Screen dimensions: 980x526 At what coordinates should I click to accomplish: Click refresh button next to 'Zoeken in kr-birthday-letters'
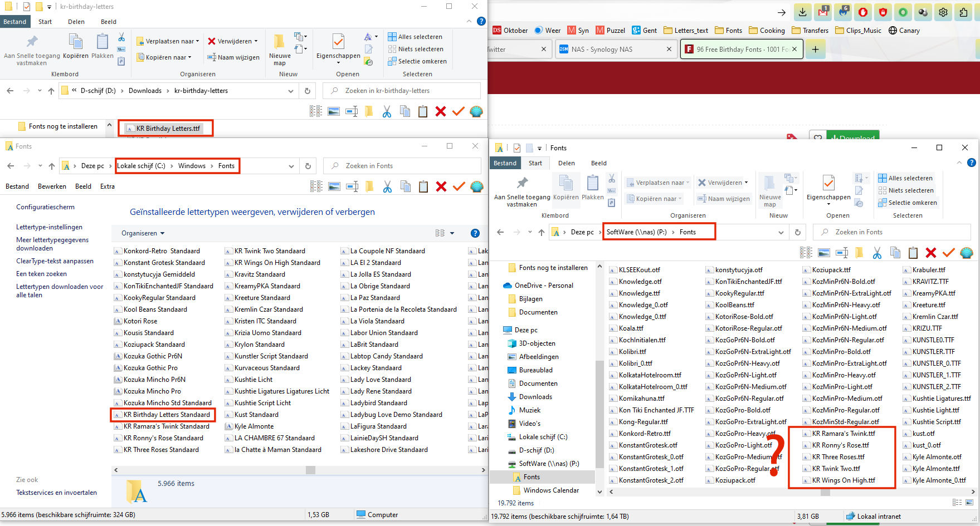coord(307,91)
